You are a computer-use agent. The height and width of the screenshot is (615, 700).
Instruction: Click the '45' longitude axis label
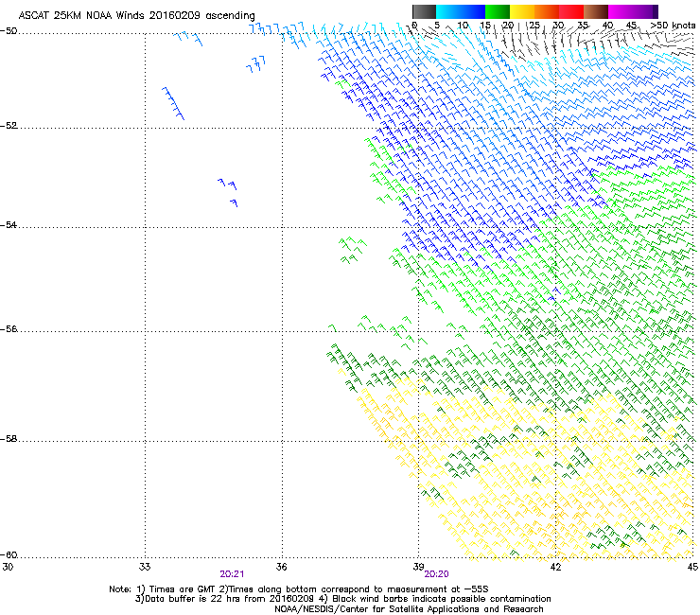(692, 567)
